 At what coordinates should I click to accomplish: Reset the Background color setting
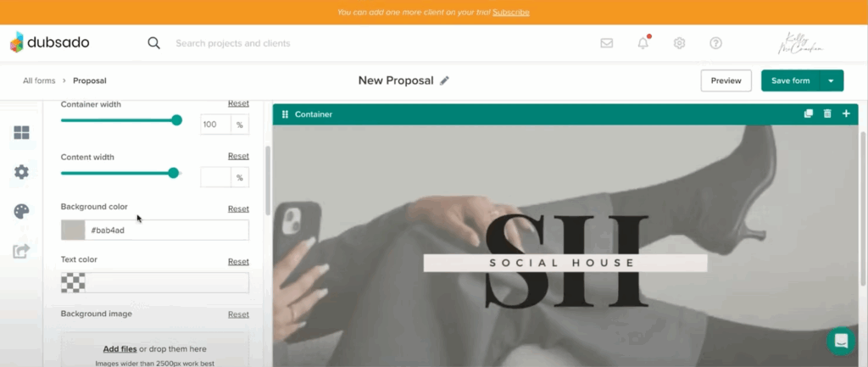238,209
